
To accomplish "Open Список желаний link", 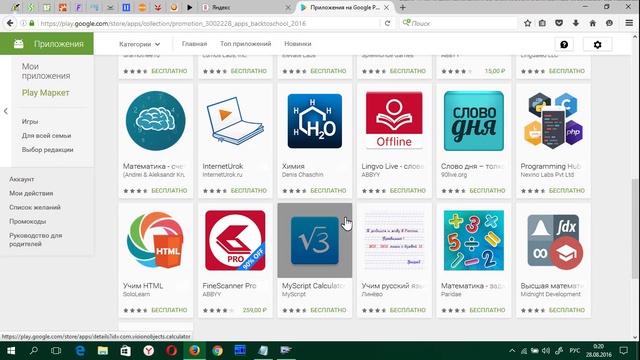I will (x=35, y=207).
